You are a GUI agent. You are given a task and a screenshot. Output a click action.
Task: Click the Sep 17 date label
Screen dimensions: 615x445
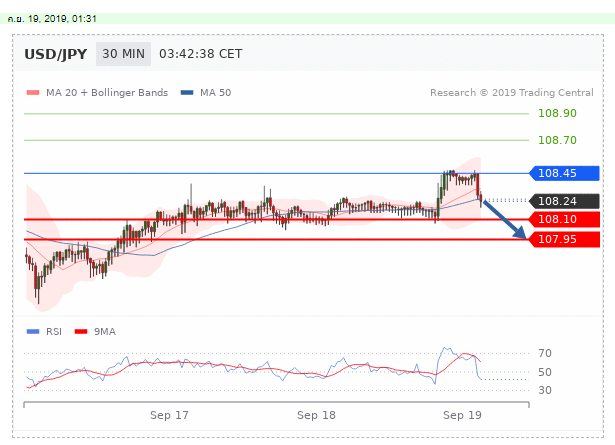169,415
